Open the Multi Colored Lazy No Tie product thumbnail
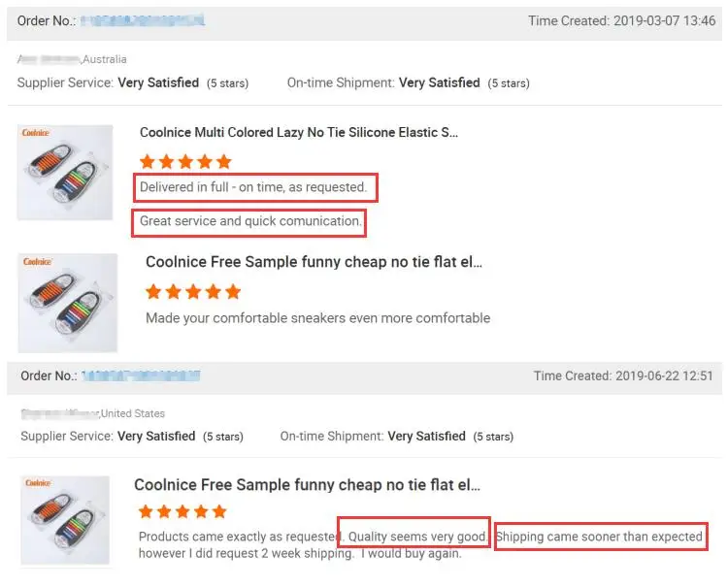Screen dimensions: 728x587 tap(65, 172)
